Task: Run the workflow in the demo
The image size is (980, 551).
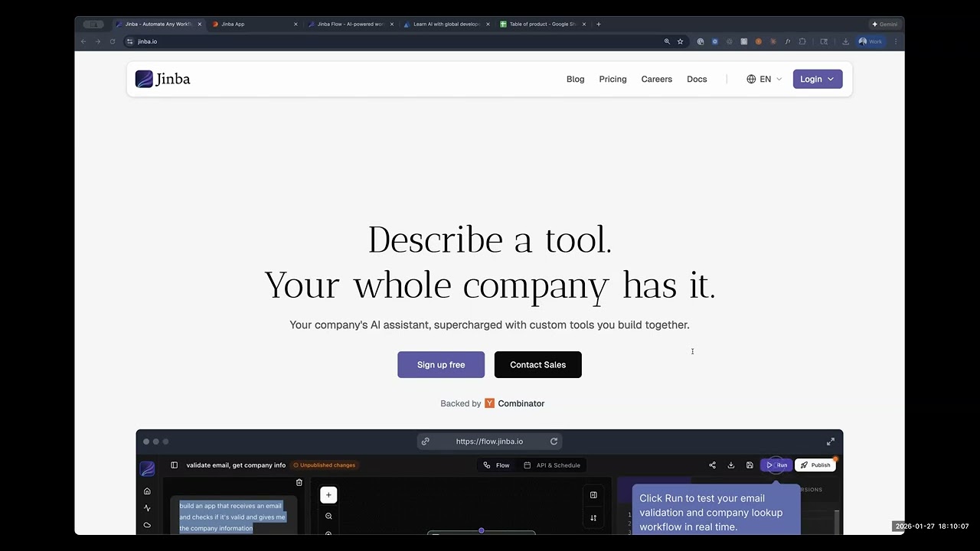Action: (776, 465)
